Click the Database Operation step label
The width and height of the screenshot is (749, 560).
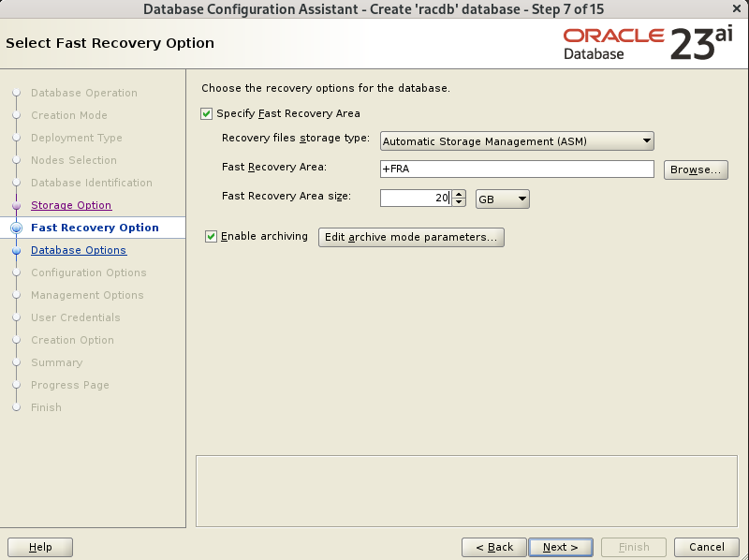tap(84, 93)
